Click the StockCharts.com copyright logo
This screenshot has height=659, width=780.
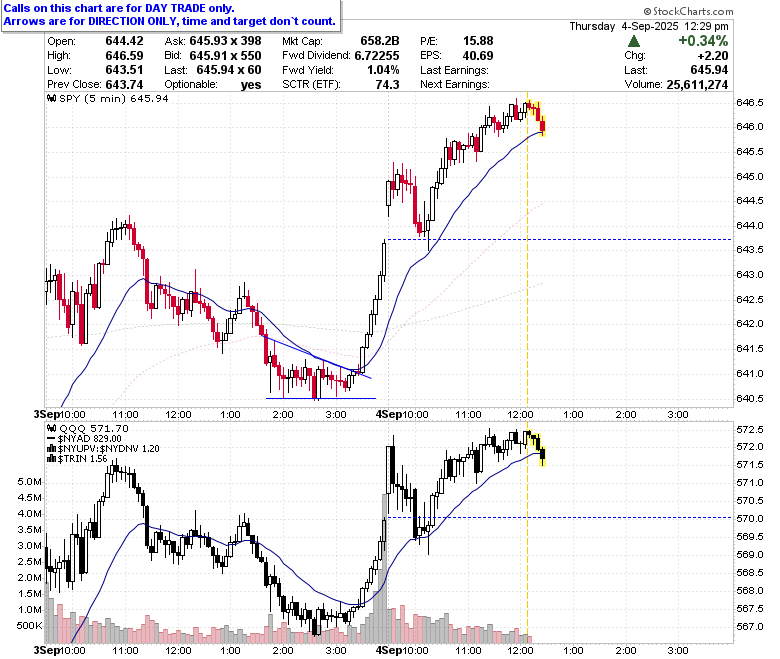tap(688, 11)
